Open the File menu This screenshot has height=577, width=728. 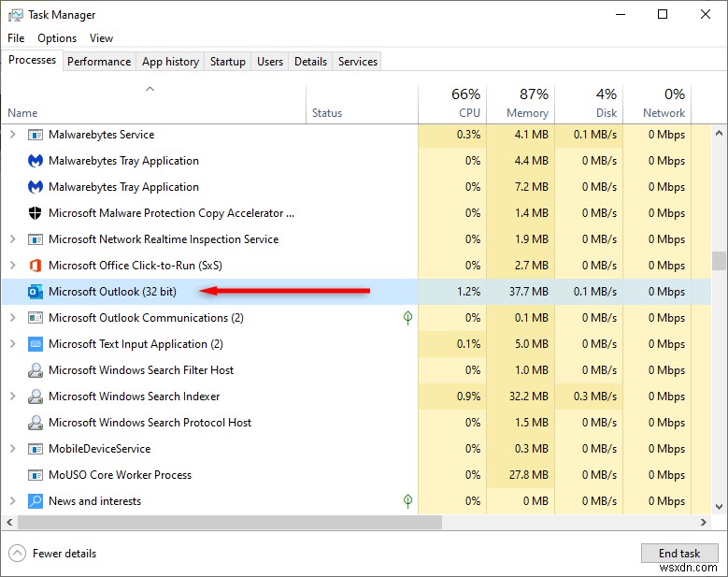(x=16, y=38)
